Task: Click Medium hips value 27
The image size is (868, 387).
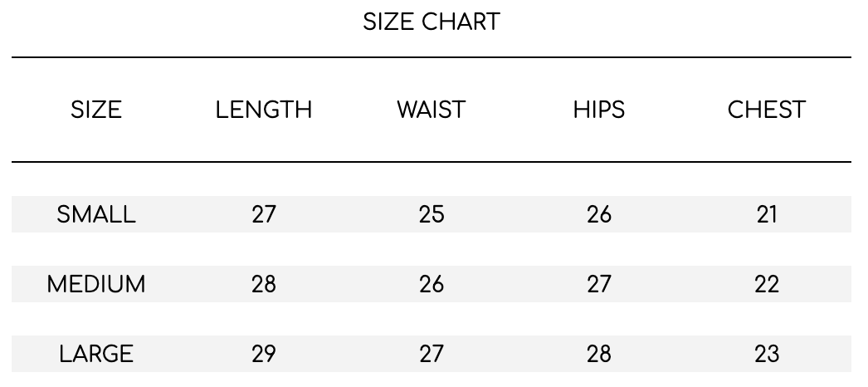Action: click(x=599, y=284)
